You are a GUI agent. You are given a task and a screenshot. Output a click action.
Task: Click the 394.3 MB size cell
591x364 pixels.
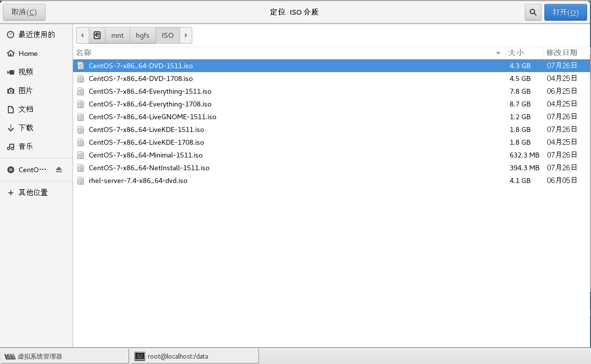524,168
